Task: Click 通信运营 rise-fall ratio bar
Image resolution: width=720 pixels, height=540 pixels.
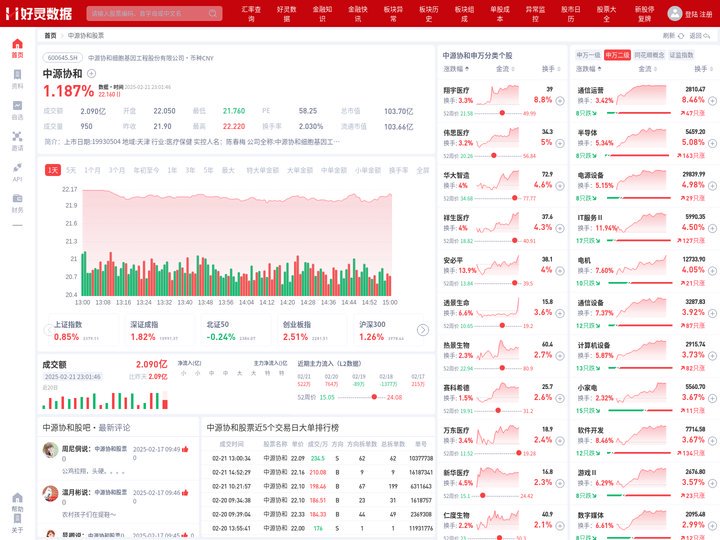Action: [639, 113]
